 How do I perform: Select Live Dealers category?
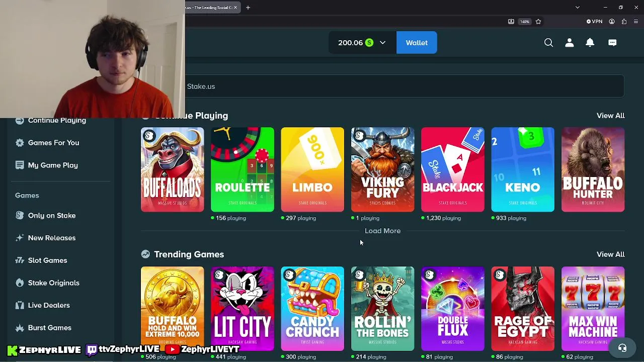[49, 305]
